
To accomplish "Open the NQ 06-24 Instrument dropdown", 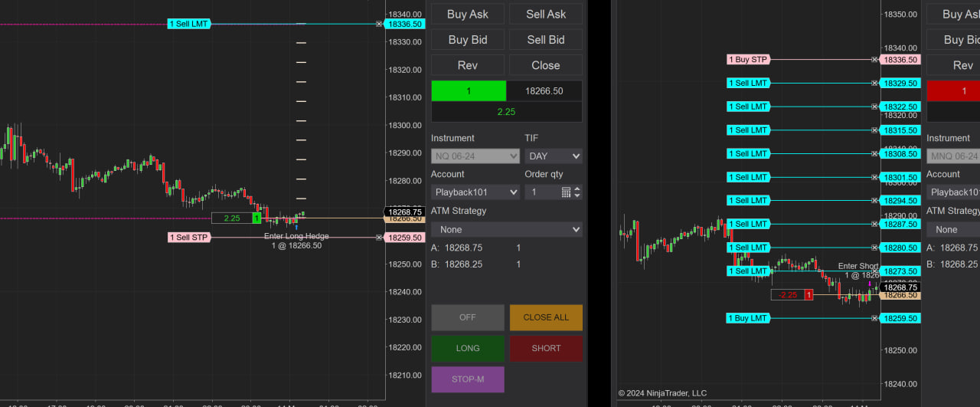I will [x=475, y=156].
